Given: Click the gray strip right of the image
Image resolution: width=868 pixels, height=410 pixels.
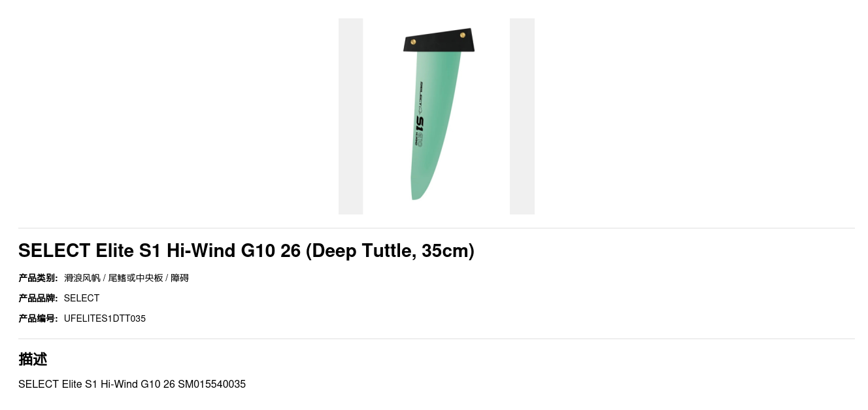Looking at the screenshot, I should (522, 116).
